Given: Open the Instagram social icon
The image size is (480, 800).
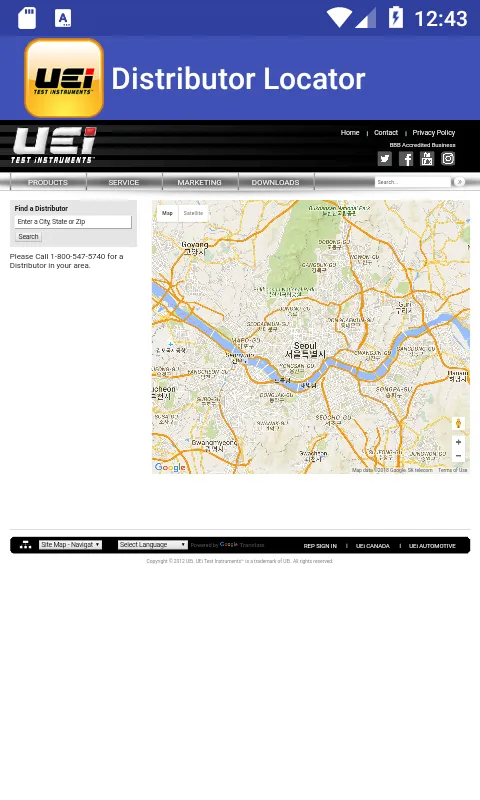Looking at the screenshot, I should coord(448,159).
